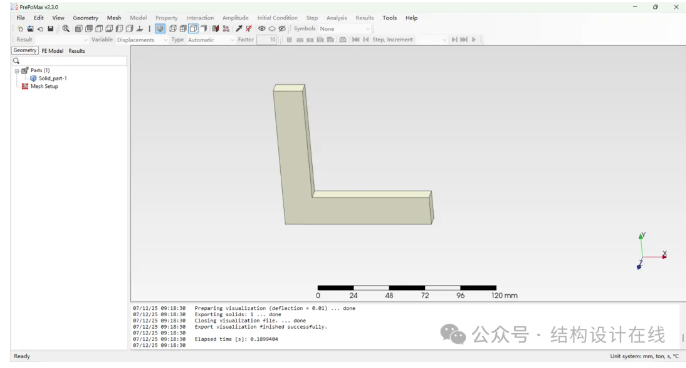Toggle highlighted model edges display mode
This screenshot has height=368, width=686.
pyautogui.click(x=193, y=29)
